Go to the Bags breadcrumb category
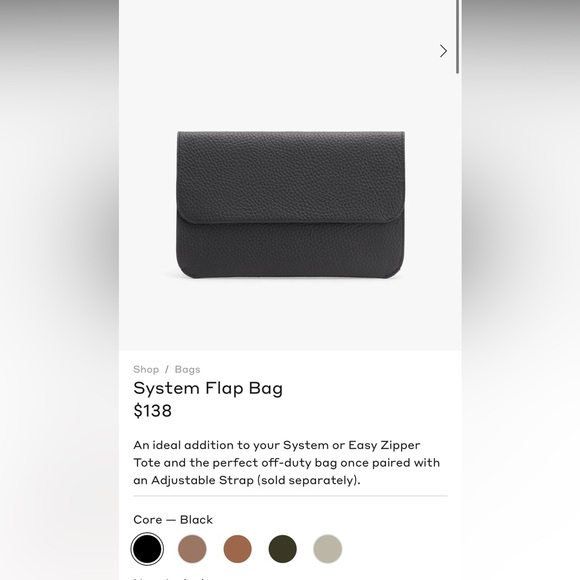This screenshot has width=580, height=580. click(188, 370)
